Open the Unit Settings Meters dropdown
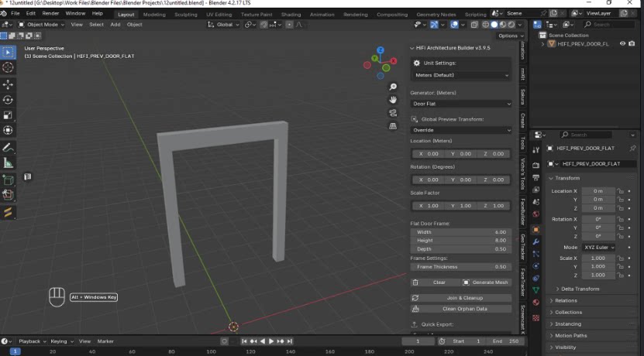This screenshot has height=356, width=644. click(x=461, y=75)
